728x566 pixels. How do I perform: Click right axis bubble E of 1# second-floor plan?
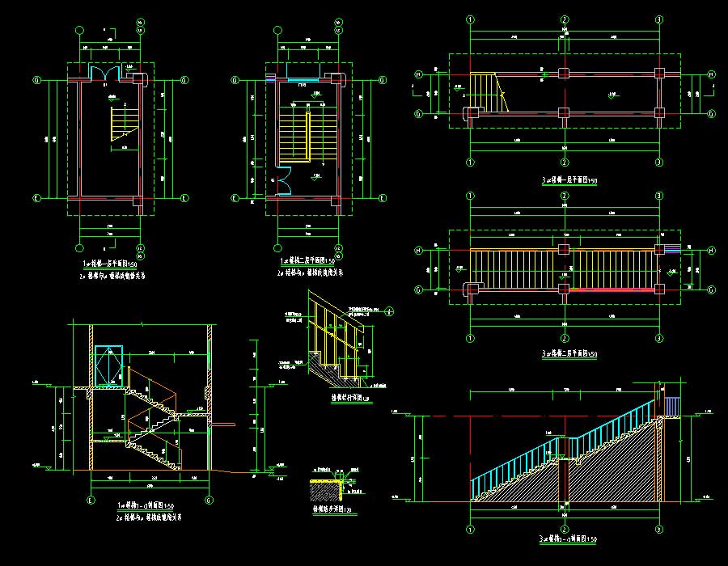pos(382,198)
